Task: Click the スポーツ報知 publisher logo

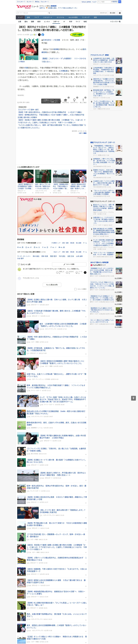Action: 77,35
